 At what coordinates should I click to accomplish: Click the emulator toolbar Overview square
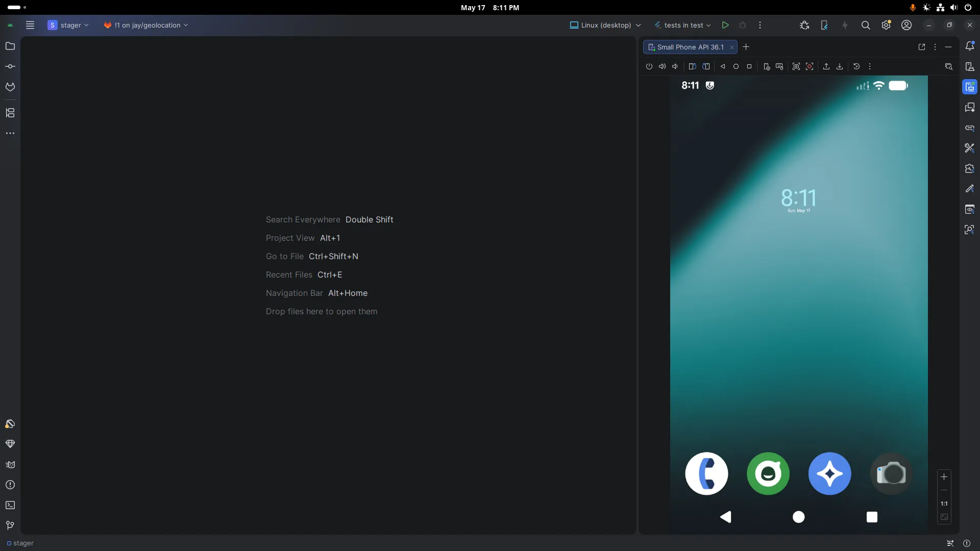[x=749, y=66]
